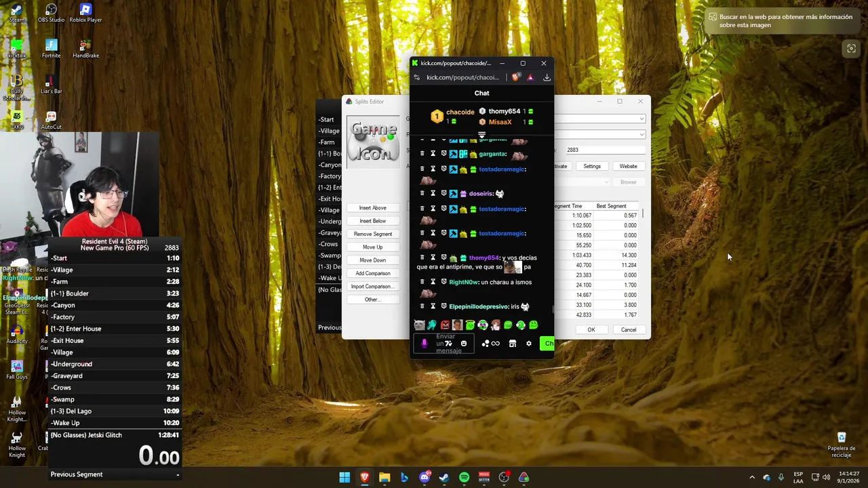The height and width of the screenshot is (488, 868).
Task: Show hidden system tray icons
Action: coord(751,478)
